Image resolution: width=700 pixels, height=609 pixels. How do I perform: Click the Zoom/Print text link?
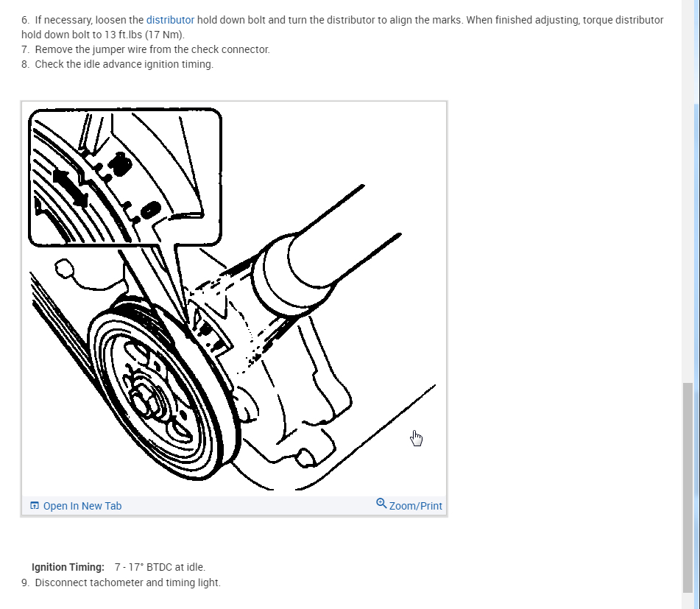(415, 506)
